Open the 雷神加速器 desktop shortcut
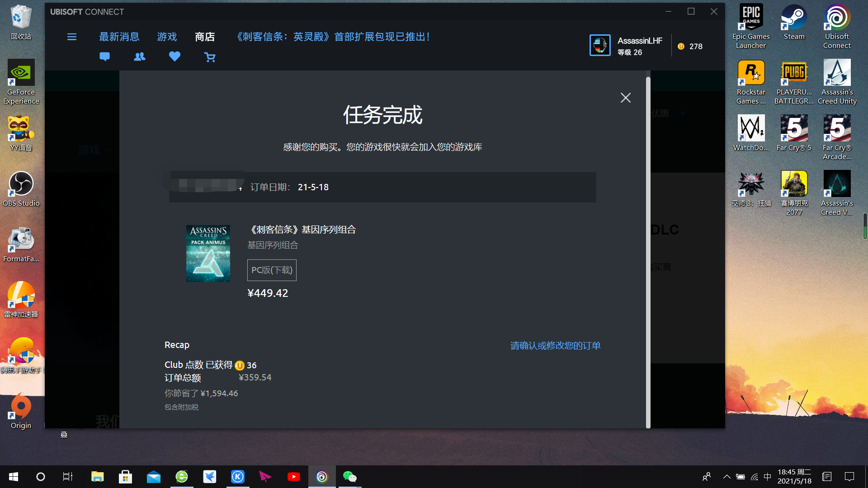 [21, 300]
